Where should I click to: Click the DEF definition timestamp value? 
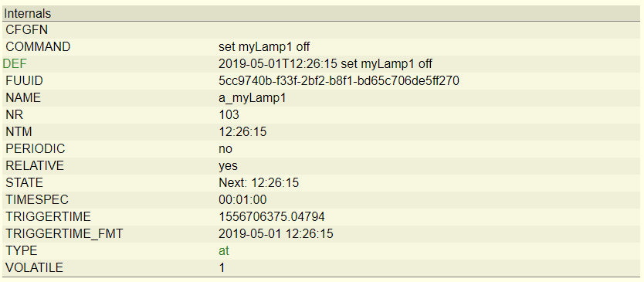point(325,64)
